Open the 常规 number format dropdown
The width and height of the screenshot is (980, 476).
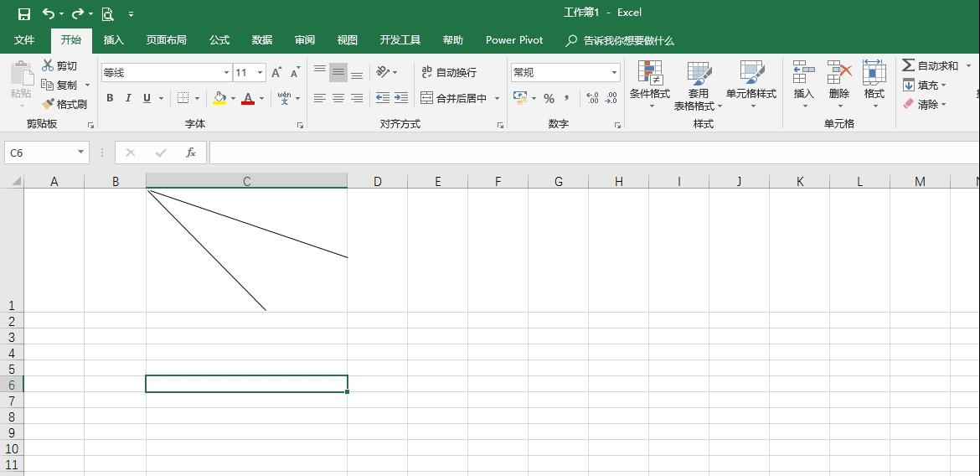(614, 73)
